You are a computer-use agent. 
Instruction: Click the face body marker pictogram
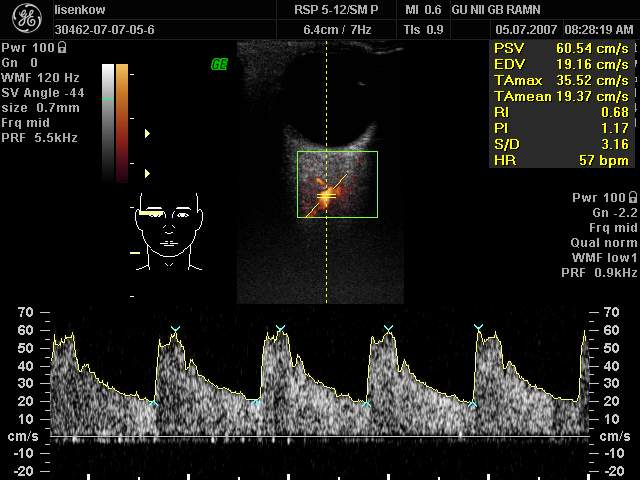pos(169,231)
